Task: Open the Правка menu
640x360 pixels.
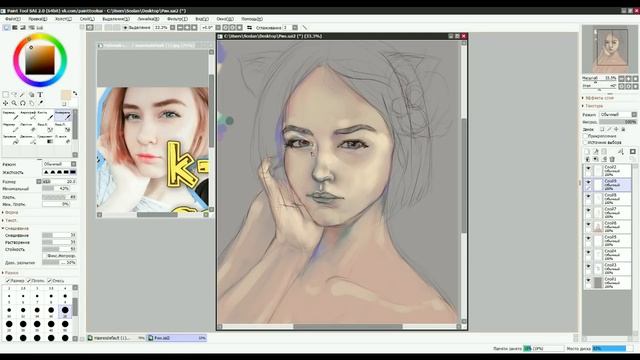Action: (x=38, y=19)
